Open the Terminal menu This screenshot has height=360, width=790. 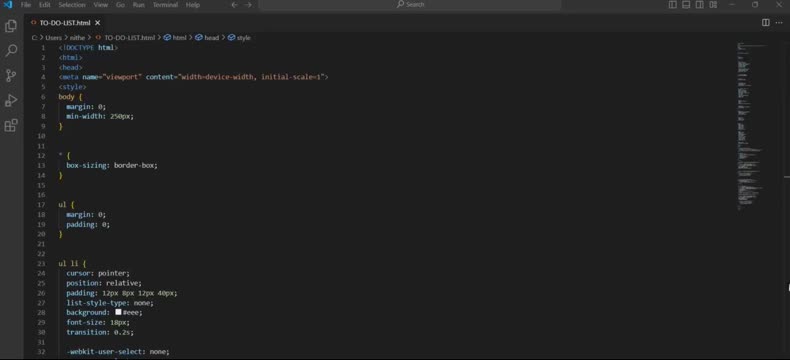(165, 5)
